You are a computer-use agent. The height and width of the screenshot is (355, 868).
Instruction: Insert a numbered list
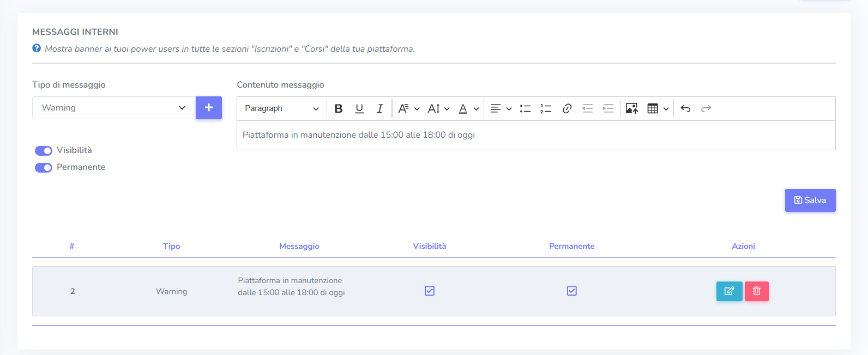point(546,108)
